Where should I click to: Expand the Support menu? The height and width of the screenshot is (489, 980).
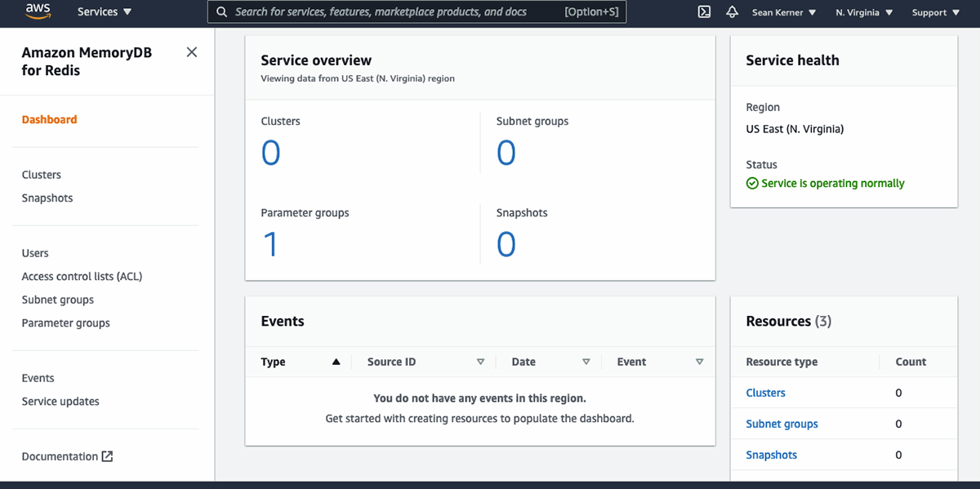point(934,12)
